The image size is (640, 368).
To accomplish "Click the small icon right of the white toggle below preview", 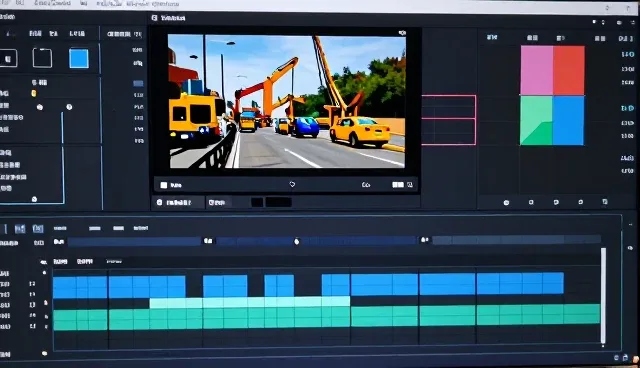I will (410, 185).
